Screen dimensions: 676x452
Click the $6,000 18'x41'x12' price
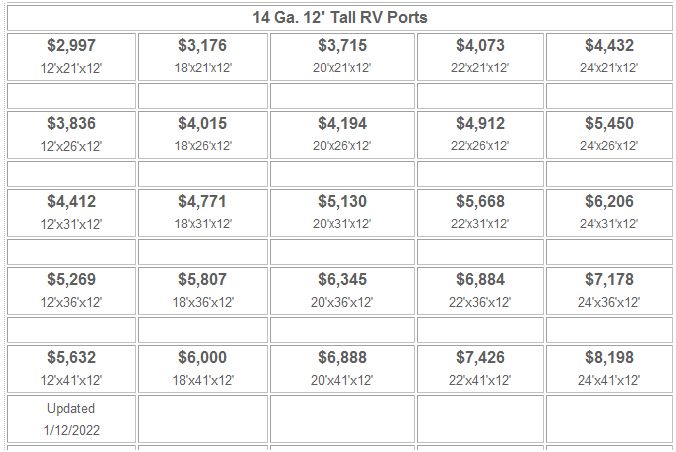pyautogui.click(x=203, y=358)
